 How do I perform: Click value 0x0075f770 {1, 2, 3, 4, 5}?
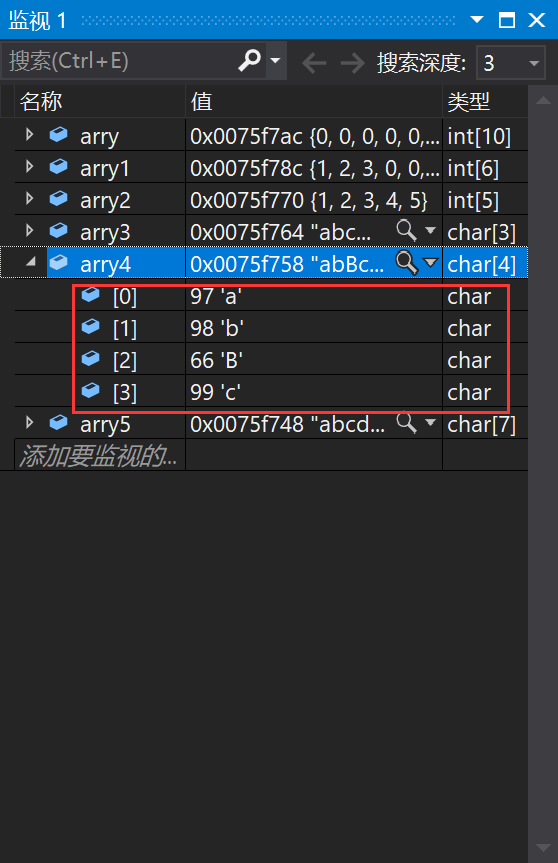click(x=309, y=200)
